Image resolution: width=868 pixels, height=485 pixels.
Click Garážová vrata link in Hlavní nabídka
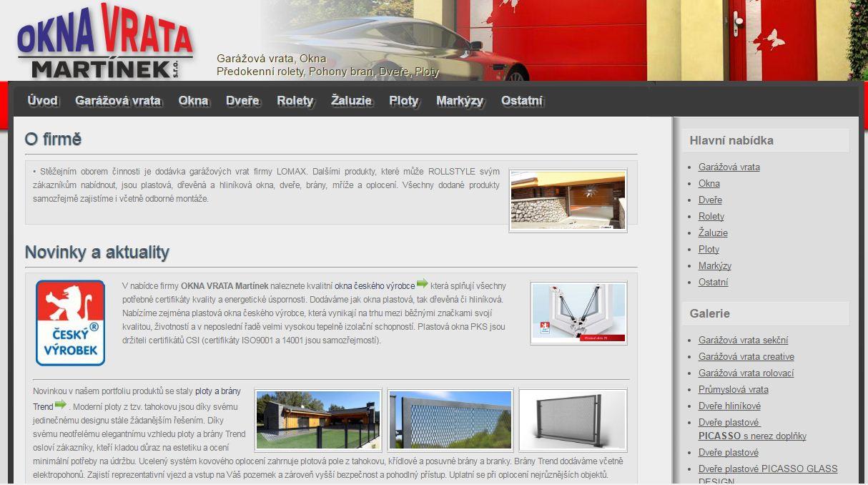[x=729, y=167]
